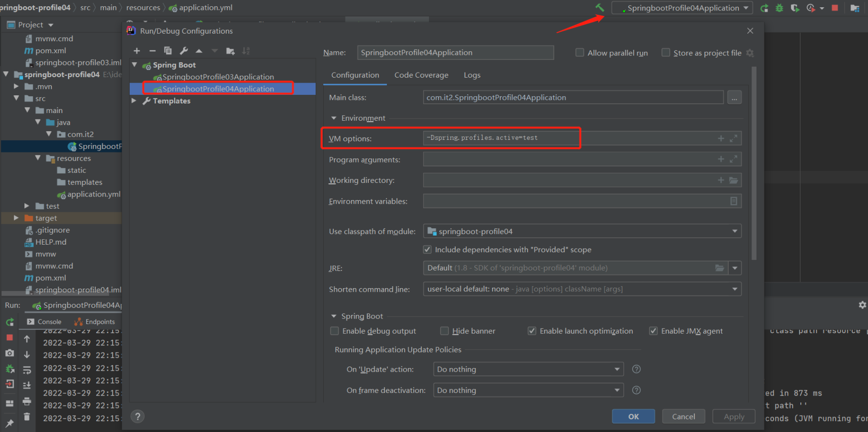Open the On 'Update' action dropdown
The width and height of the screenshot is (868, 432).
pos(528,369)
